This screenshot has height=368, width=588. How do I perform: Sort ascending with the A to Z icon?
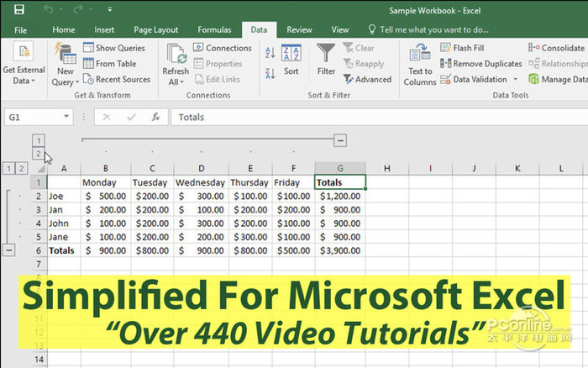pyautogui.click(x=270, y=52)
